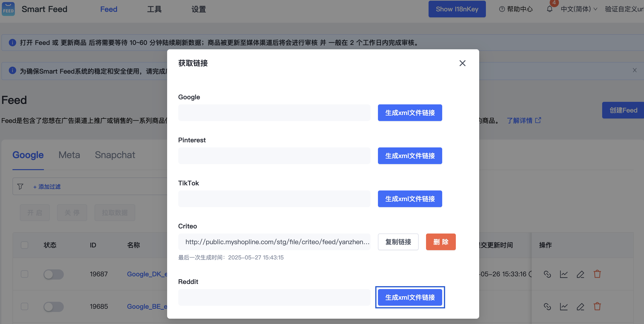Viewport: 644px width, 324px height.
Task: Click the chart statistics icon for feed 19687
Action: 564,274
